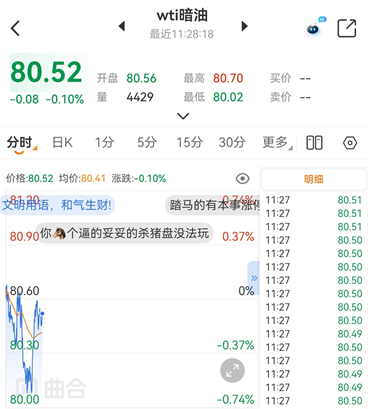Tap the 踏马的有本事涨 comment bubble
This screenshot has height=409, width=380.
pyautogui.click(x=213, y=205)
